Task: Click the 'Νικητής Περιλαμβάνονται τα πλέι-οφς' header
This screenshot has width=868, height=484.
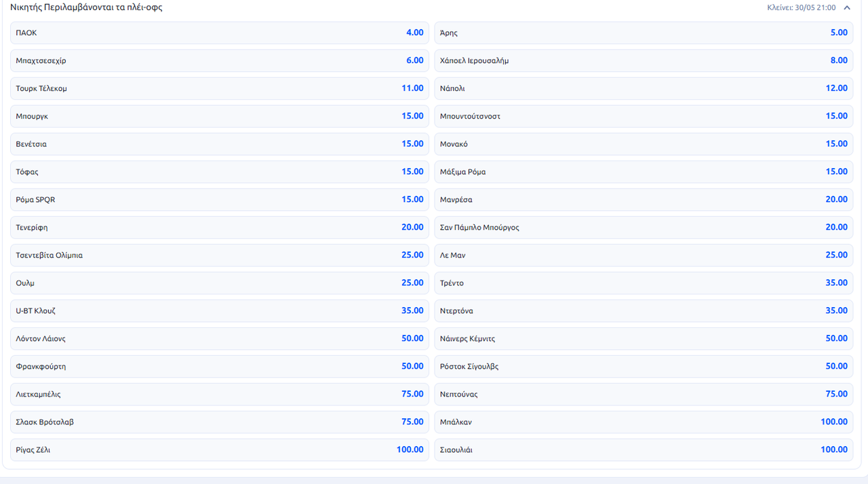Action: click(86, 7)
